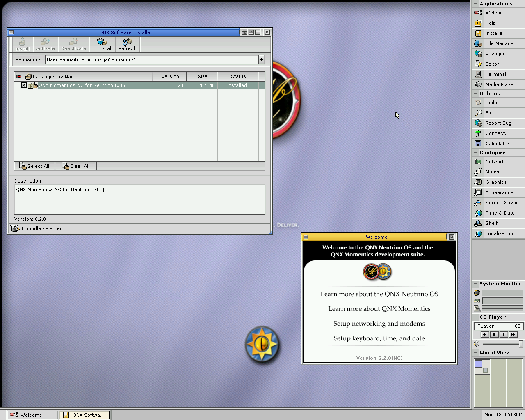525x420 pixels.
Task: Switch to Welcome in the taskbar
Action: tap(31, 415)
